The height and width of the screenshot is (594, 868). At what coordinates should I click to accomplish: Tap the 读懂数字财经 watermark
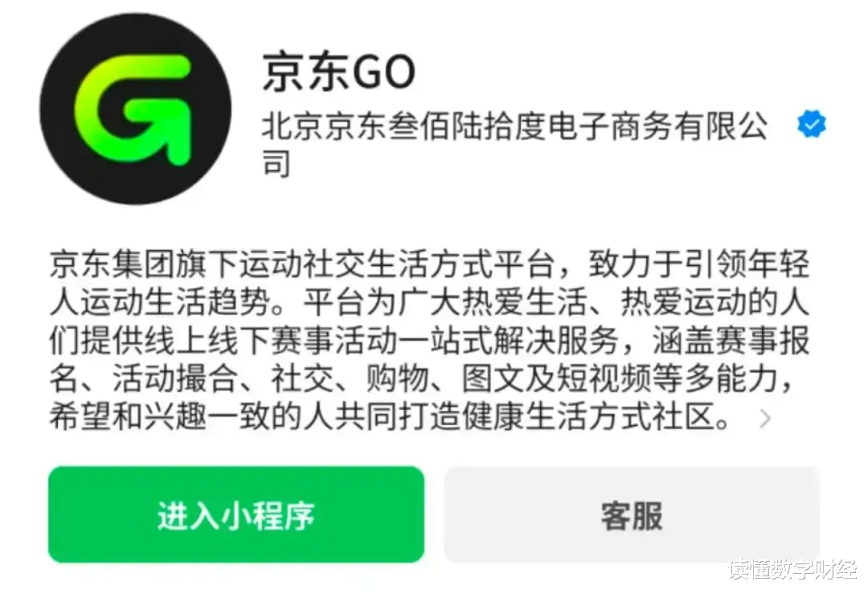click(x=792, y=570)
